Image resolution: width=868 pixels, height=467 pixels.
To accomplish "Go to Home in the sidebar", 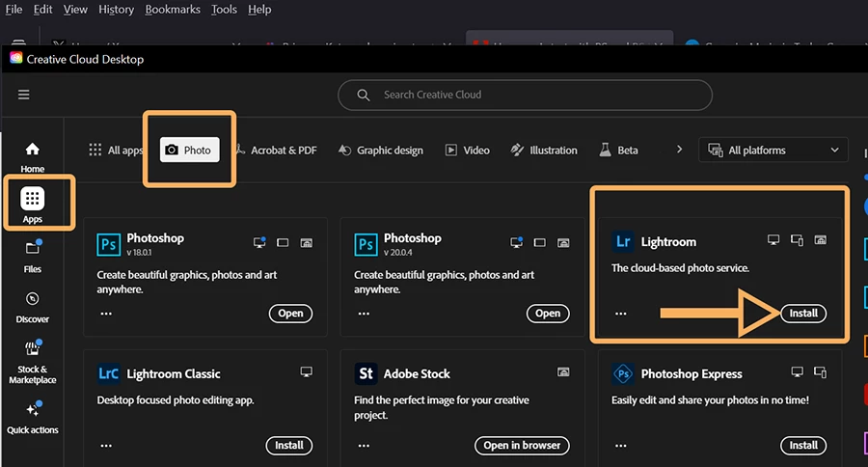I will point(32,156).
